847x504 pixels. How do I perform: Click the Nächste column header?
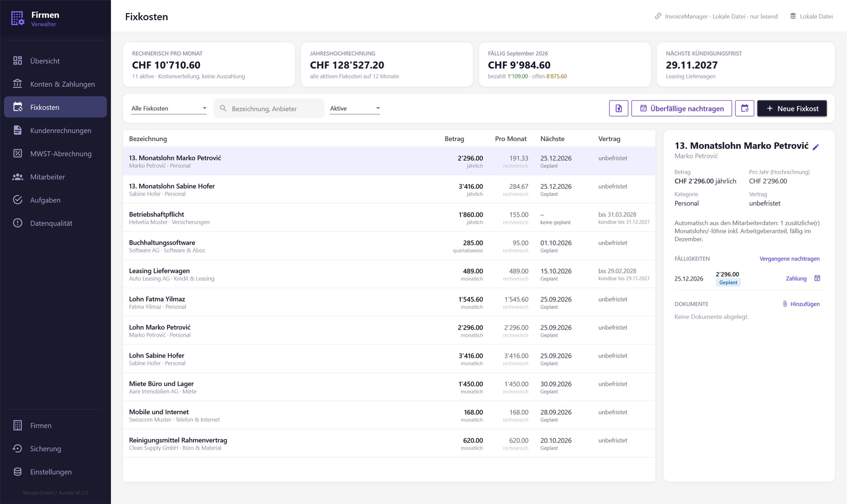[x=552, y=139]
